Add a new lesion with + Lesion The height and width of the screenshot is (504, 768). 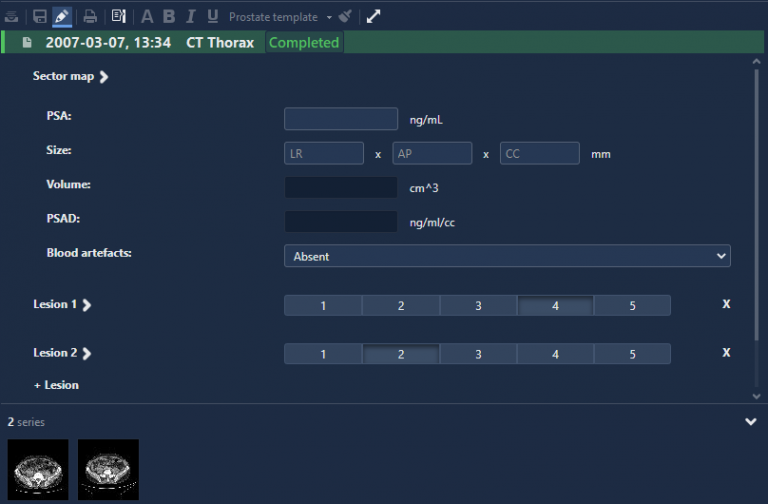point(56,385)
